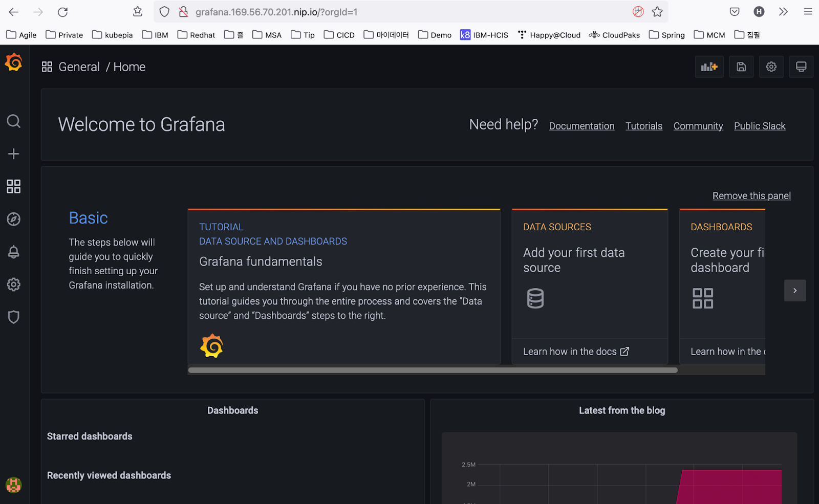Reload the page with refresh icon
The width and height of the screenshot is (819, 504).
62,12
